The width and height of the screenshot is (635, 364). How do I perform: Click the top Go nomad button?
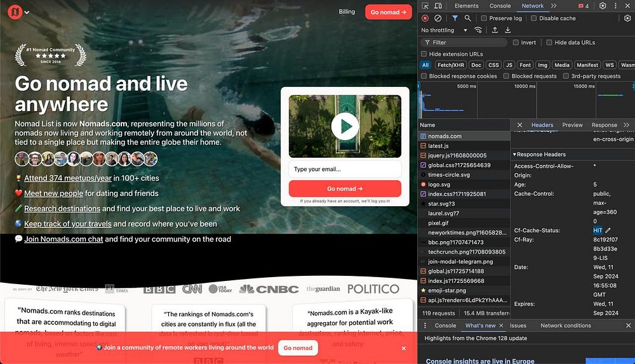389,12
